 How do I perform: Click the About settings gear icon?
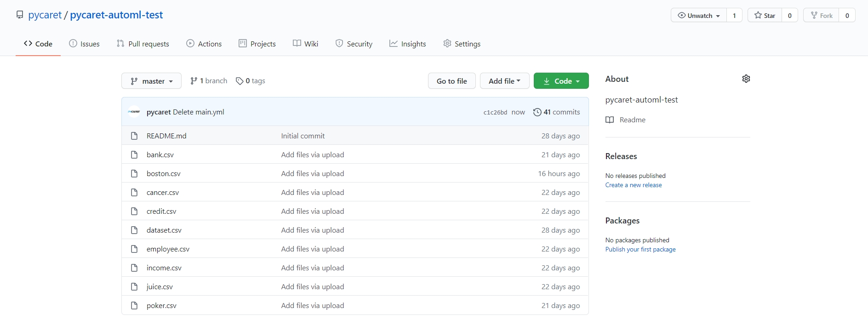click(746, 79)
